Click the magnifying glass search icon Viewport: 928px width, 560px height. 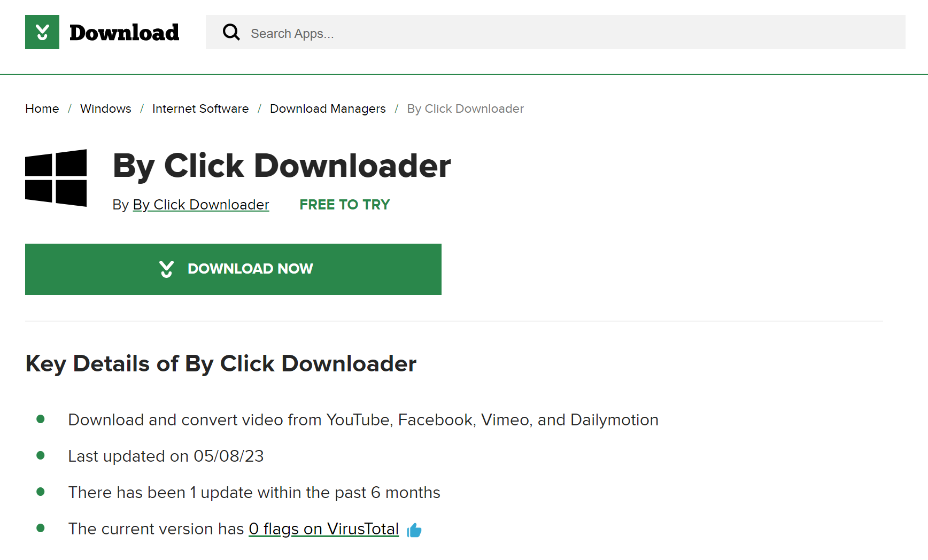[x=231, y=32]
